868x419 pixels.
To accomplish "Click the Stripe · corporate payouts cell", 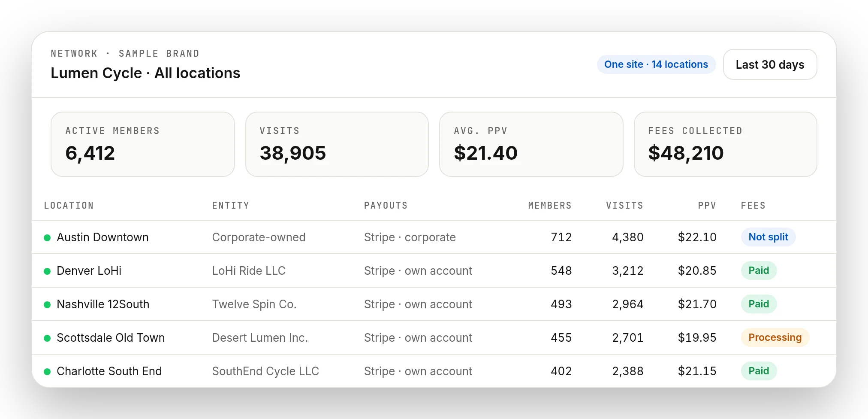I will [410, 237].
